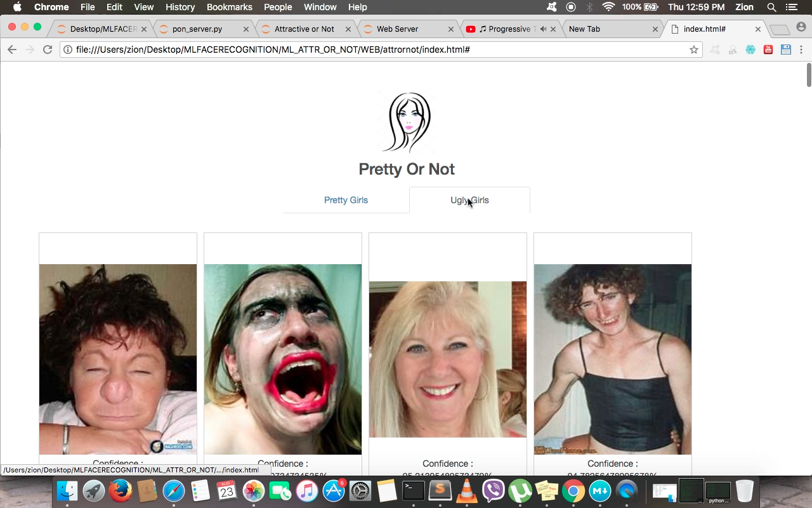Viewport: 812px width, 508px height.
Task: Open the Bookmarks menu
Action: tap(230, 7)
